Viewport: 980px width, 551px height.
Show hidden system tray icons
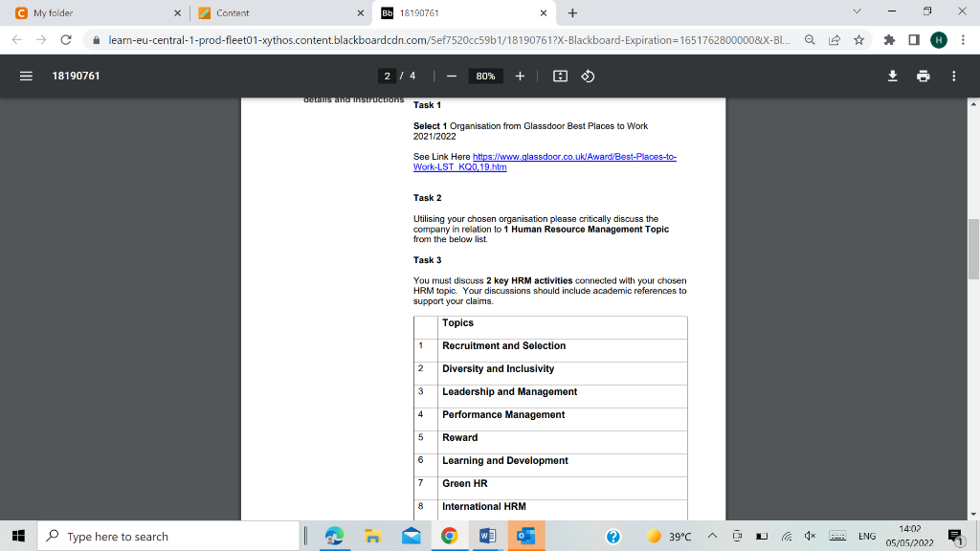pos(712,536)
